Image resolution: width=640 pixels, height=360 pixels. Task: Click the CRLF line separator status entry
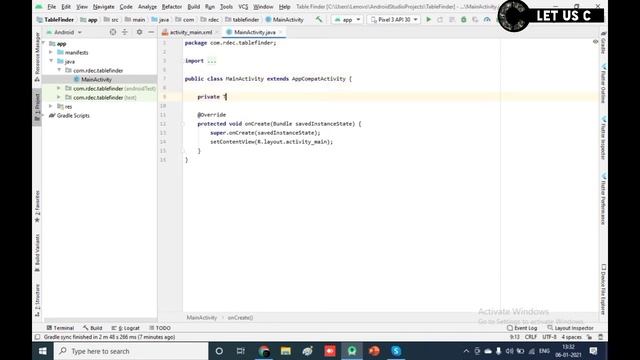(x=531, y=337)
